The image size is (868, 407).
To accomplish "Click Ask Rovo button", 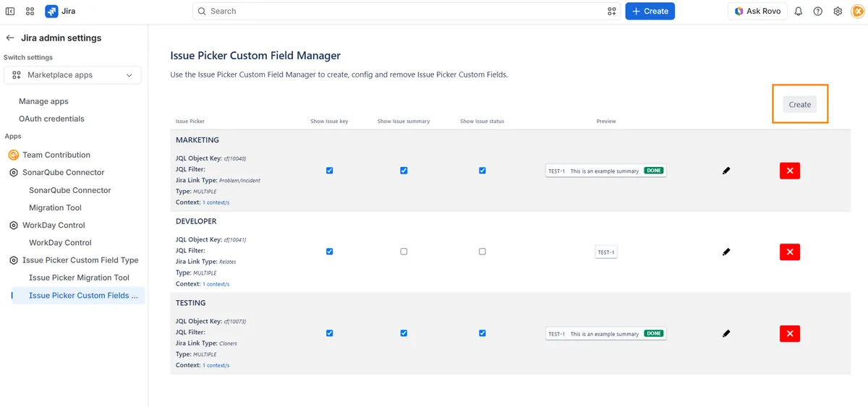I will pyautogui.click(x=757, y=11).
